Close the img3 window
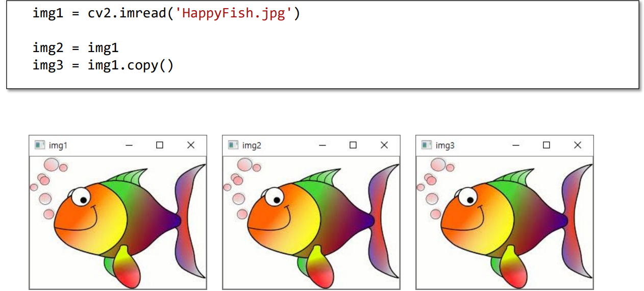The image size is (644, 291). point(578,145)
